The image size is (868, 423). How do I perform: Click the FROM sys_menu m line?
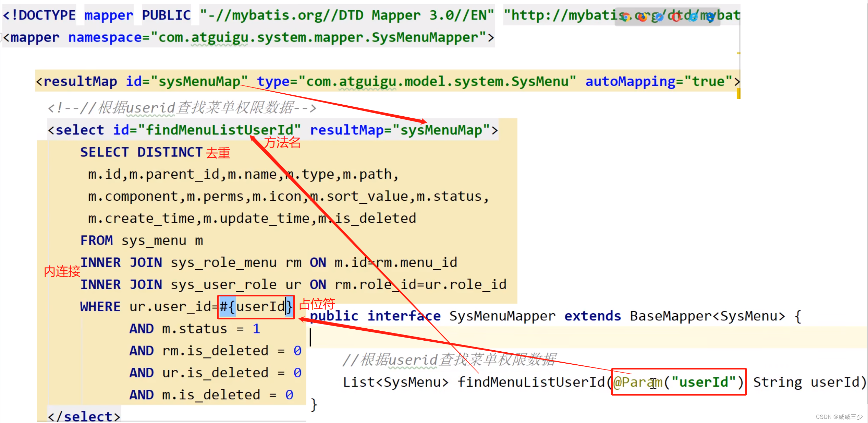(x=142, y=240)
